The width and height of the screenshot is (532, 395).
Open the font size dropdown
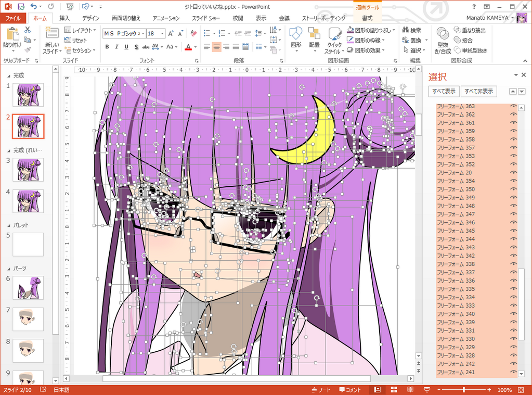coord(162,33)
